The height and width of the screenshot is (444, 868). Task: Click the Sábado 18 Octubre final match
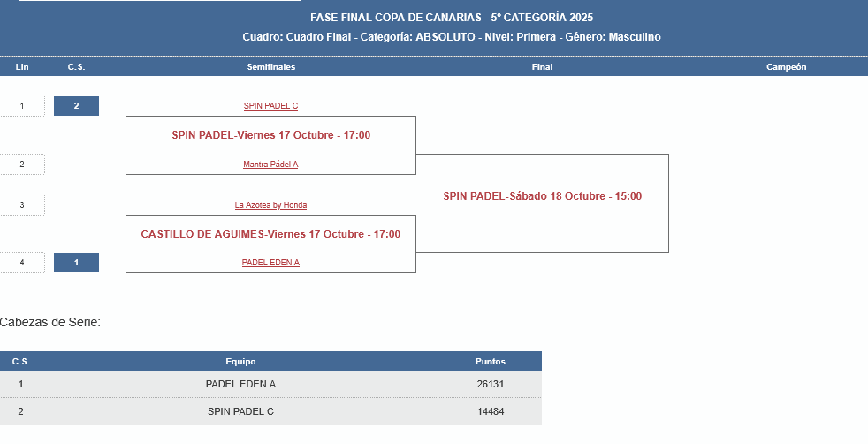pyautogui.click(x=542, y=196)
